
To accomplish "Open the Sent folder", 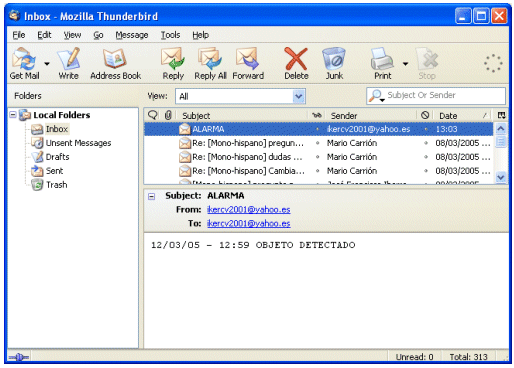I will [54, 171].
